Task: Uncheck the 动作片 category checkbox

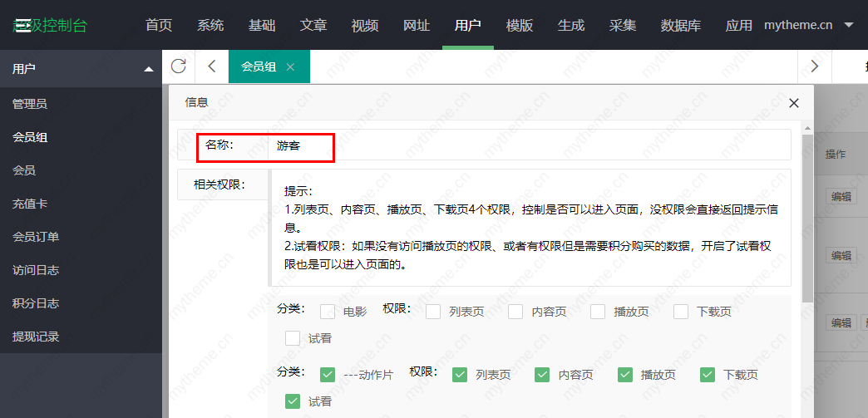Action: (328, 375)
